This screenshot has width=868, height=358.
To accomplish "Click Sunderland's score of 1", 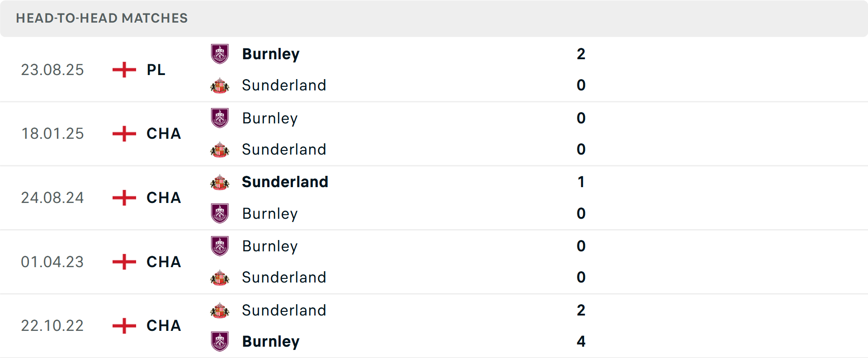I will click(581, 182).
